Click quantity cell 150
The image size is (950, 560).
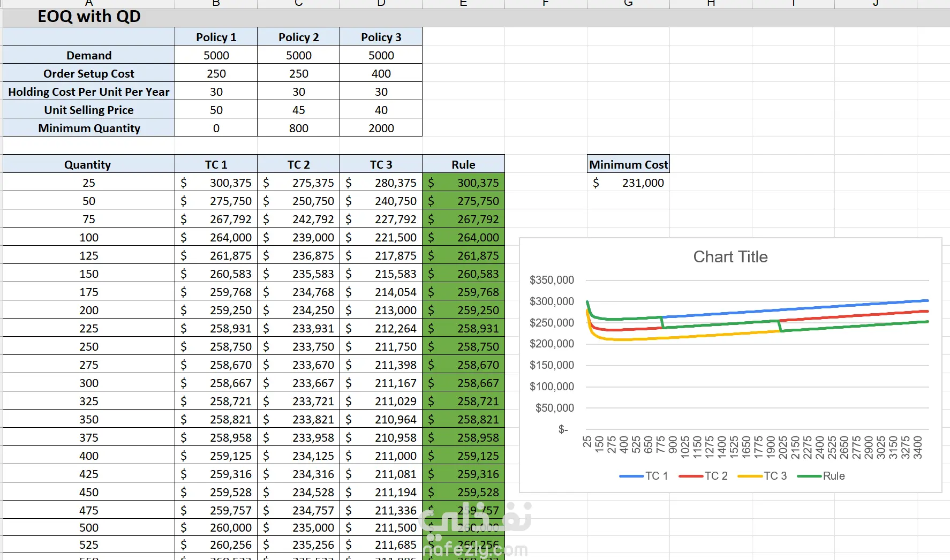tap(89, 274)
